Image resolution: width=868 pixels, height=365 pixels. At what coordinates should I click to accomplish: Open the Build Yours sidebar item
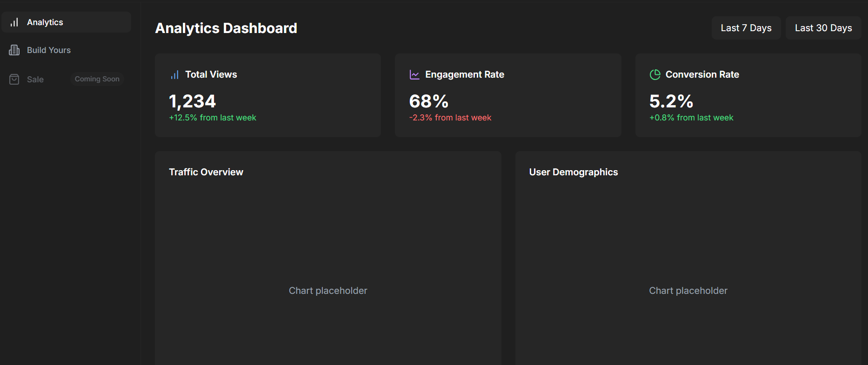click(66, 50)
